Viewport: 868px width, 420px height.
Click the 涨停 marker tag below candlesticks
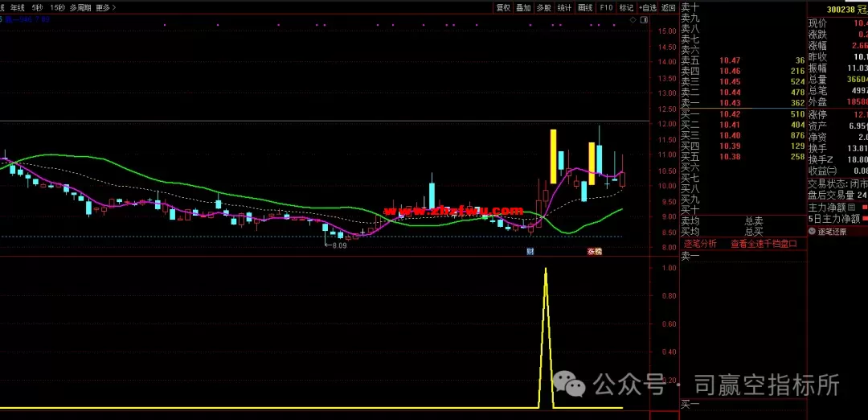(595, 252)
